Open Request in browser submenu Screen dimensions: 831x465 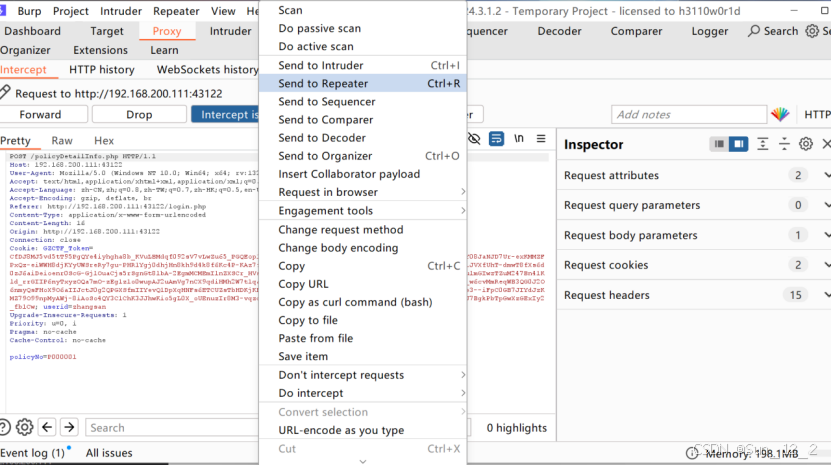tap(363, 192)
